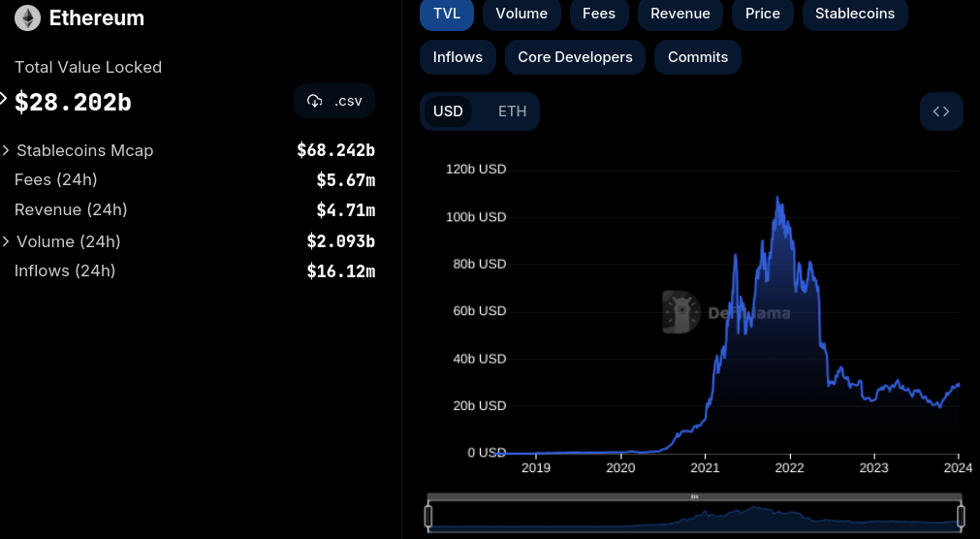Click the $68.242b stablecoins value

pyautogui.click(x=335, y=150)
